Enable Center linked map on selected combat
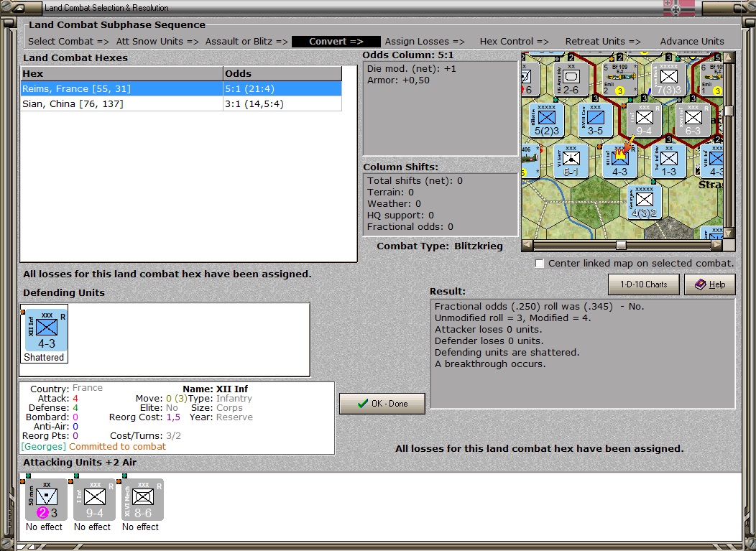The width and height of the screenshot is (756, 551). [x=540, y=263]
